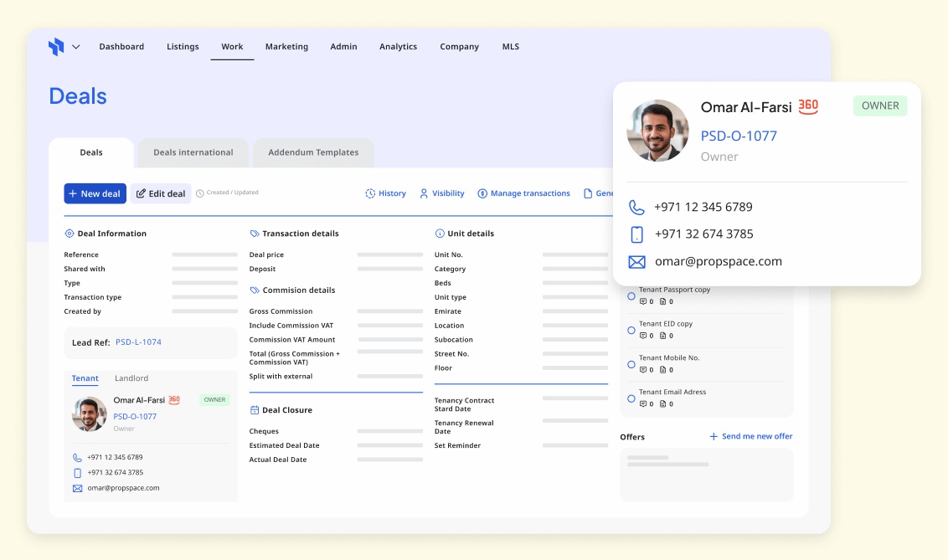The height and width of the screenshot is (560, 948).
Task: Click the small 360 badge in tenant panel
Action: [x=174, y=400]
